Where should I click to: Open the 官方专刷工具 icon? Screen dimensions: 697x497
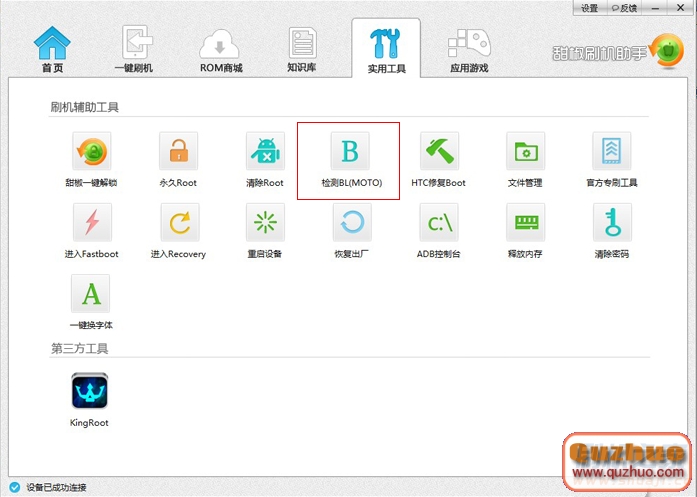point(612,151)
